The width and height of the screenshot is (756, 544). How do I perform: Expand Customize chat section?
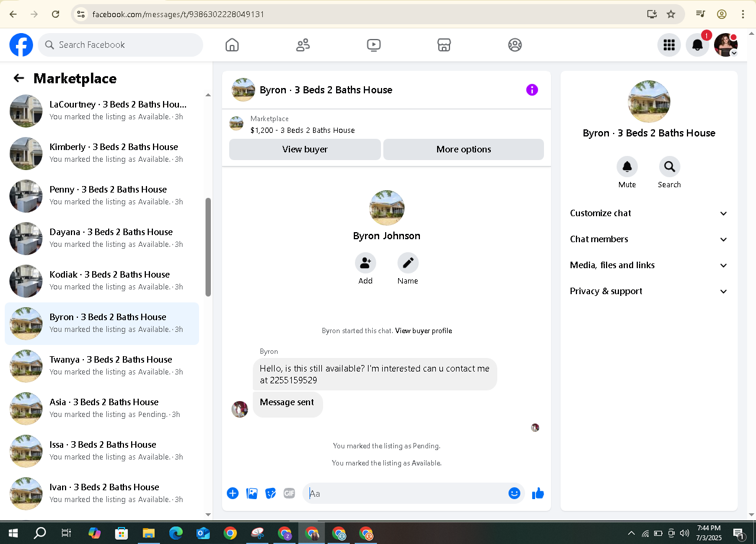pyautogui.click(x=649, y=213)
